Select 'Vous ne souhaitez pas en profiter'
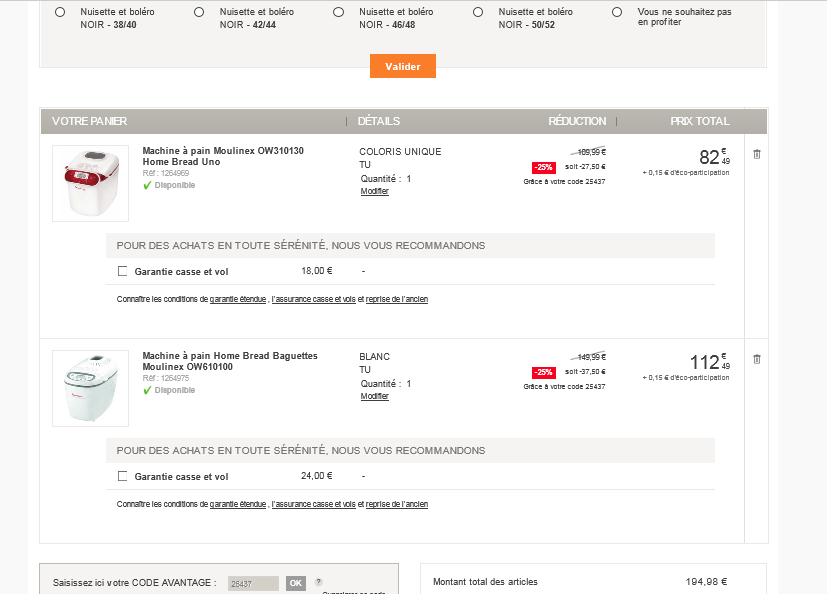 click(617, 13)
